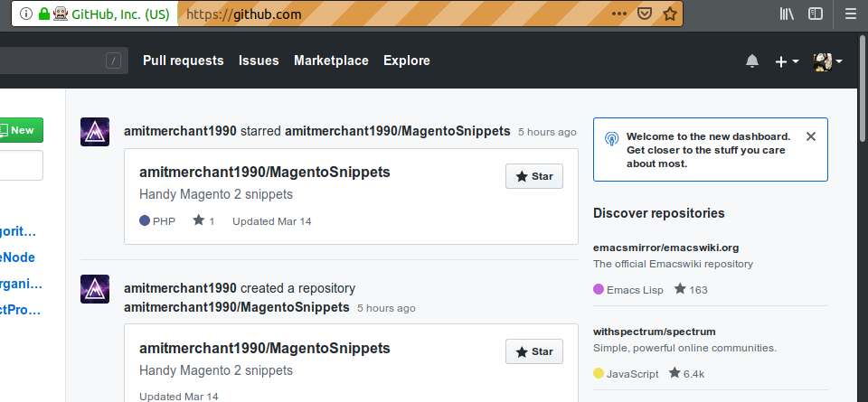Click amitmerchant1990 username in created repository event
Screen dimensions: 868x402
tap(181, 288)
